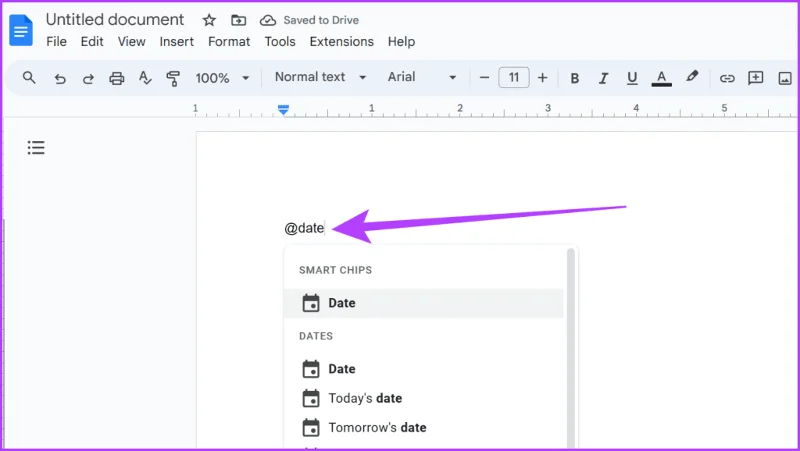Open the Help menu
800x451 pixels.
click(x=401, y=41)
